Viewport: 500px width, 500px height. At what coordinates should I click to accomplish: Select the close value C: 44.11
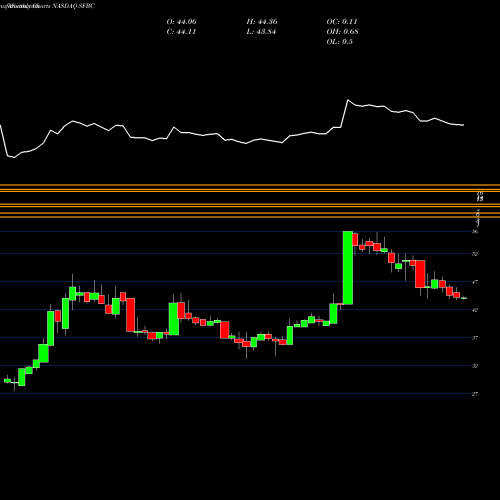(x=181, y=32)
